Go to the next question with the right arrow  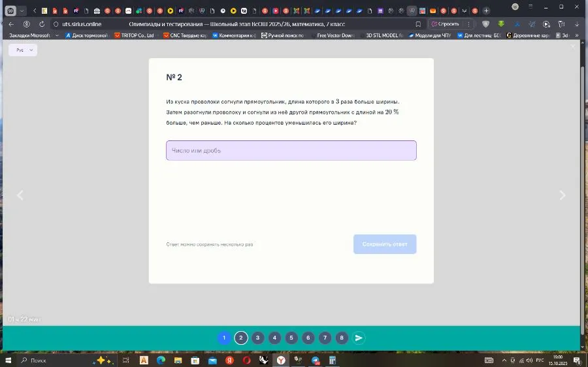coord(563,195)
